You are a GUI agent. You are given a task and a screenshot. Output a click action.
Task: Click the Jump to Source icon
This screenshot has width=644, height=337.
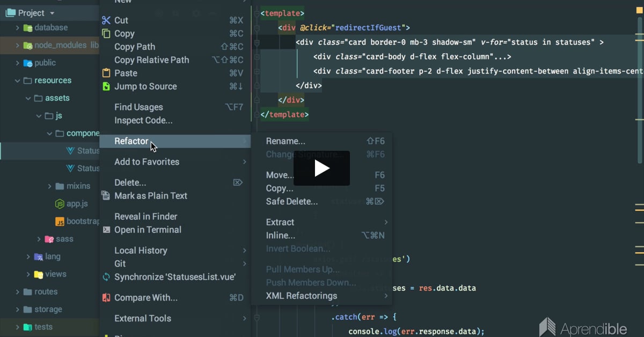(x=106, y=86)
